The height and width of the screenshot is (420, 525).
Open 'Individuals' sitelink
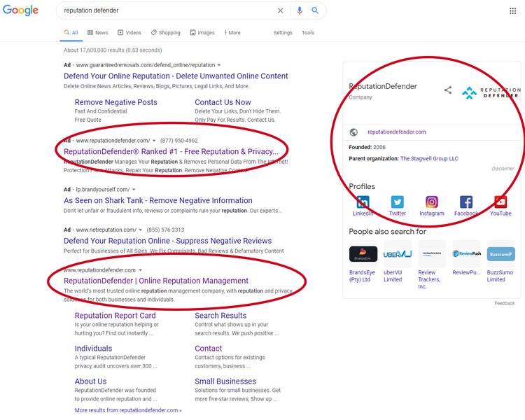point(93,349)
